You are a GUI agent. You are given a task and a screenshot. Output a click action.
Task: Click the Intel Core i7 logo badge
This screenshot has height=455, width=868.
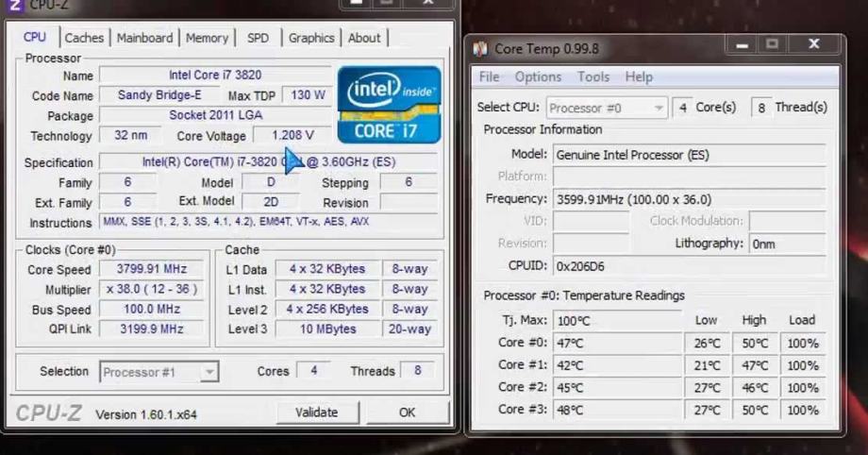[x=389, y=104]
